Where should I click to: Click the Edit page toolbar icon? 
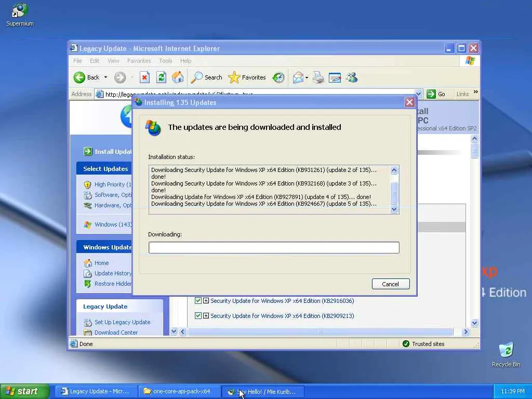point(335,78)
